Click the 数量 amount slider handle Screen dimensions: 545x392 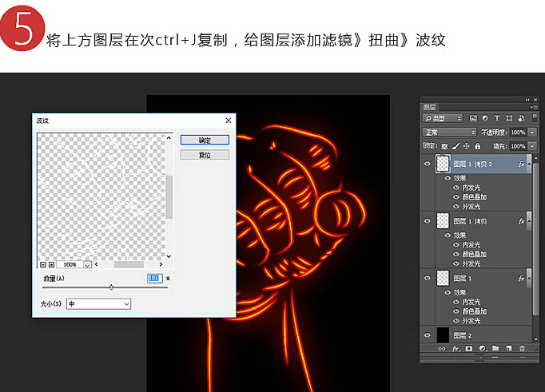click(111, 287)
